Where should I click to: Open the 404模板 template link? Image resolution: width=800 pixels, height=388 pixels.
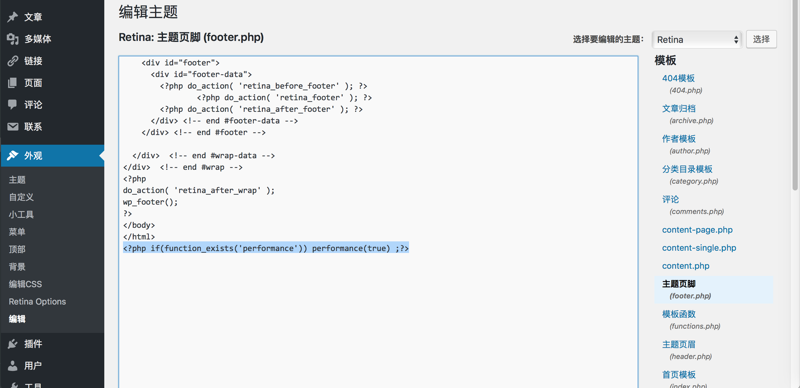[678, 78]
